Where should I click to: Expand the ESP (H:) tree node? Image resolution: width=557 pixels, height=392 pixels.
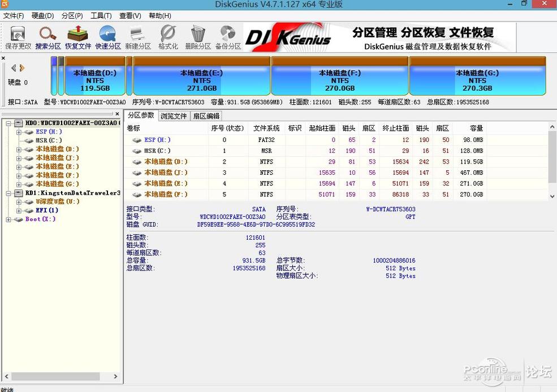pyautogui.click(x=19, y=132)
